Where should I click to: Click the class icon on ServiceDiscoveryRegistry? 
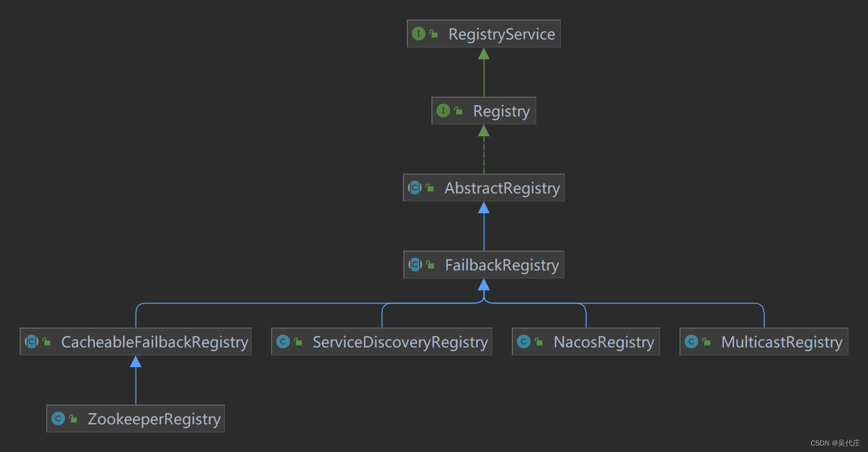point(283,341)
